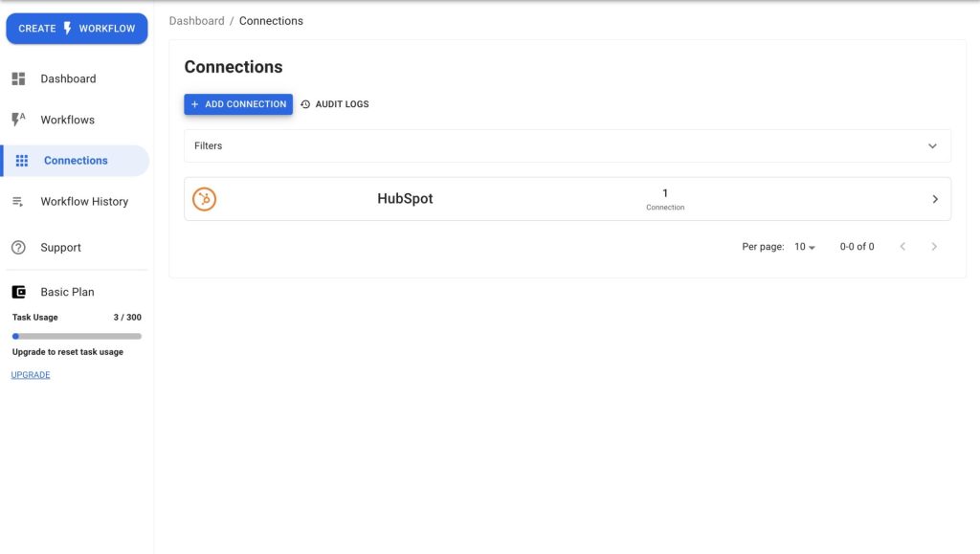Image resolution: width=980 pixels, height=554 pixels.
Task: Go to previous page arrow
Action: point(902,247)
